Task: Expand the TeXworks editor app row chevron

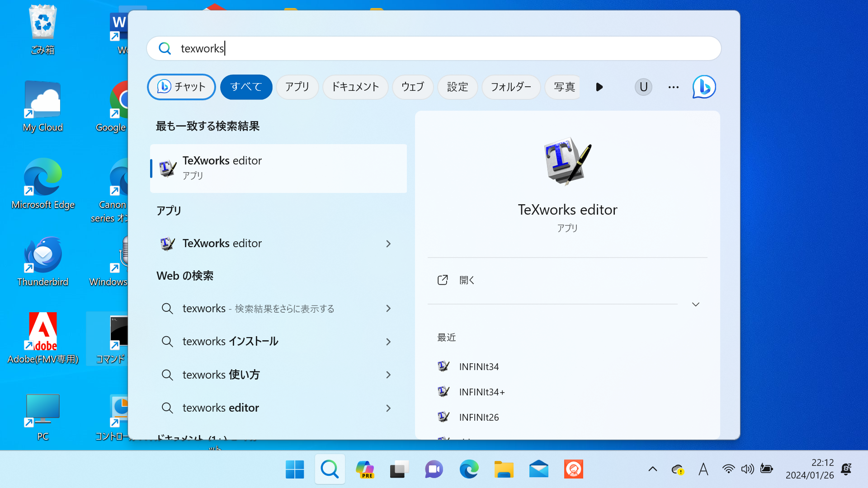Action: click(388, 244)
